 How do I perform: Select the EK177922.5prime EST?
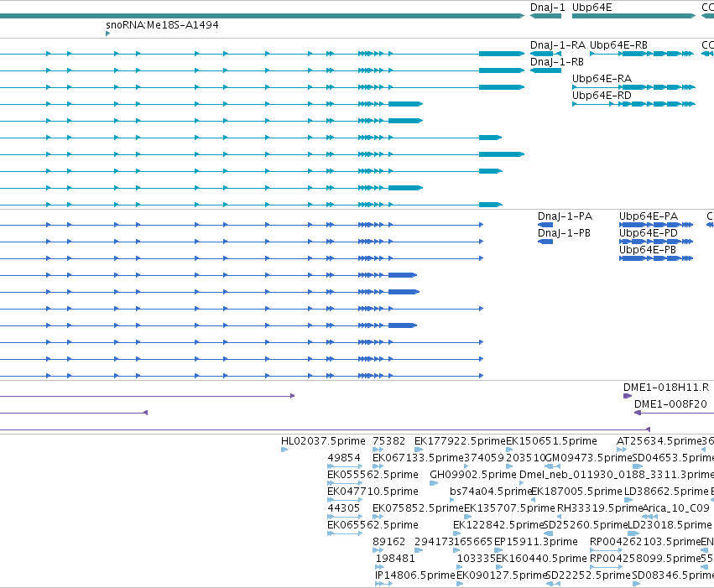click(419, 450)
